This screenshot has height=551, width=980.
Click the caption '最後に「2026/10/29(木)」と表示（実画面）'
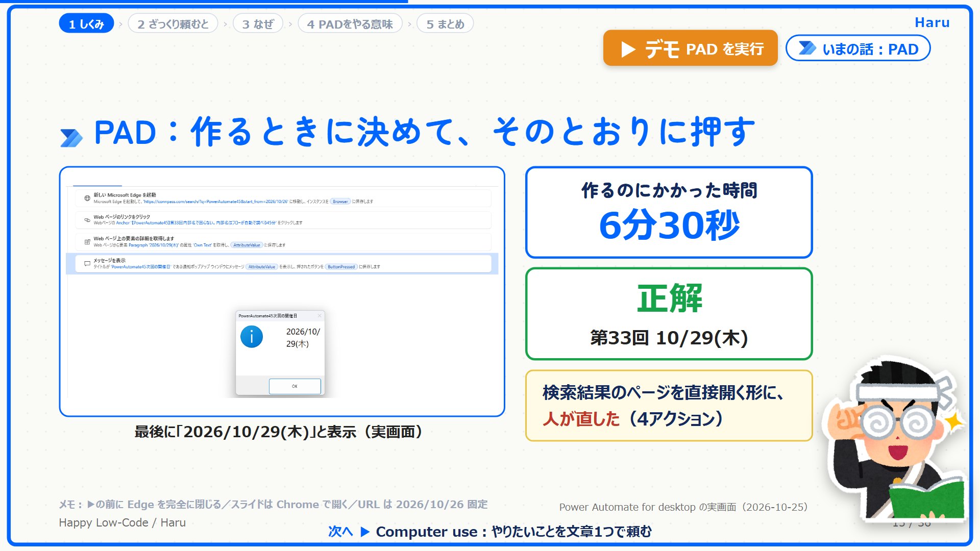point(278,432)
